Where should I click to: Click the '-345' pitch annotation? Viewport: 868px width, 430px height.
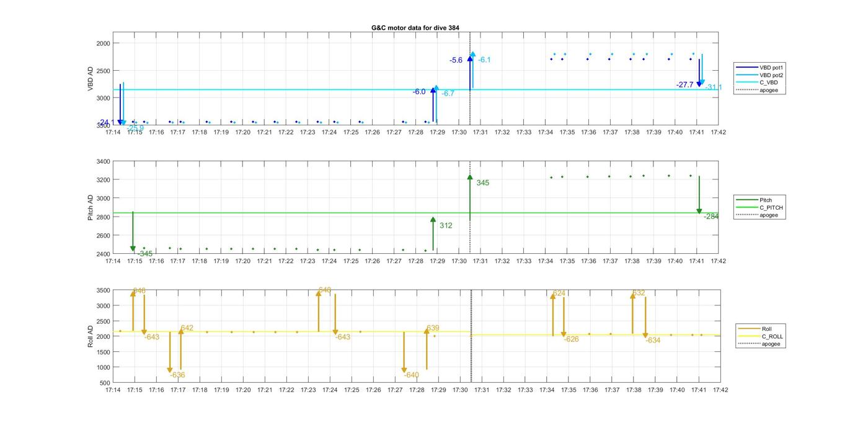[144, 254]
